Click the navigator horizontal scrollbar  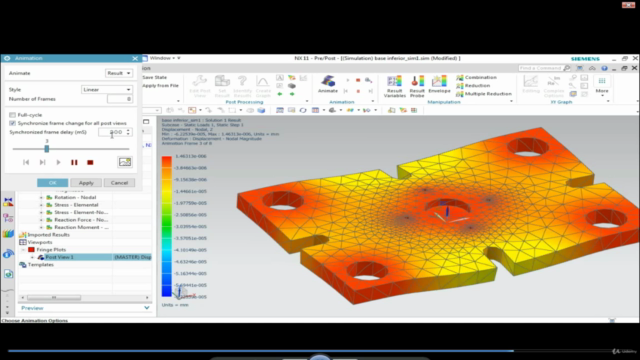click(x=54, y=298)
